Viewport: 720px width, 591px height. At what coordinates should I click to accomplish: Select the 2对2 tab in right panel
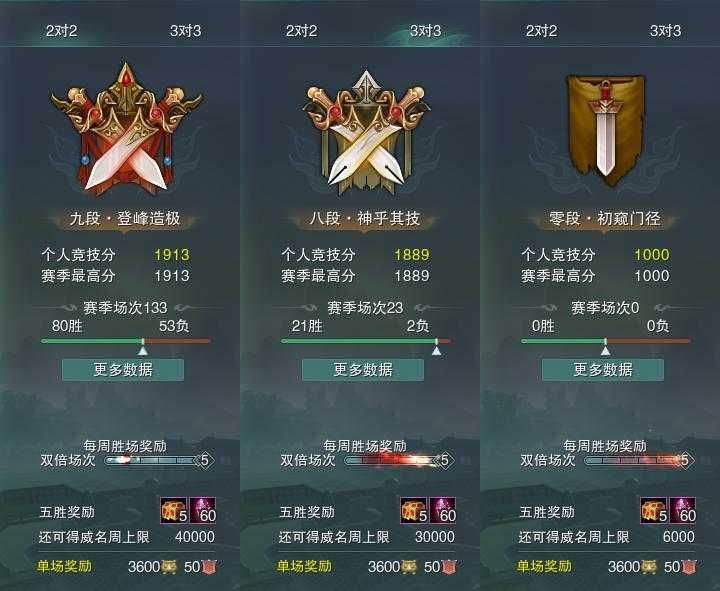541,31
